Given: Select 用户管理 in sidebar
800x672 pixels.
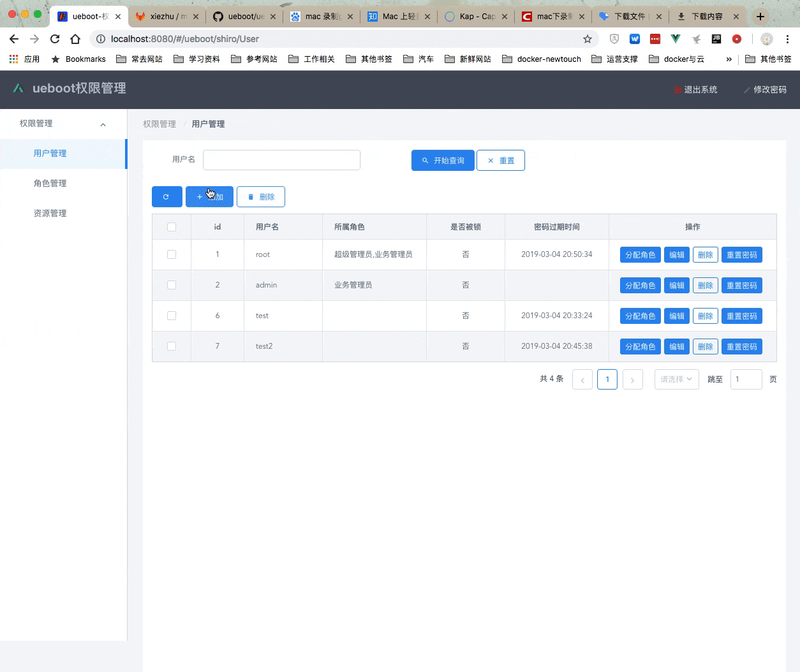Looking at the screenshot, I should (63, 154).
